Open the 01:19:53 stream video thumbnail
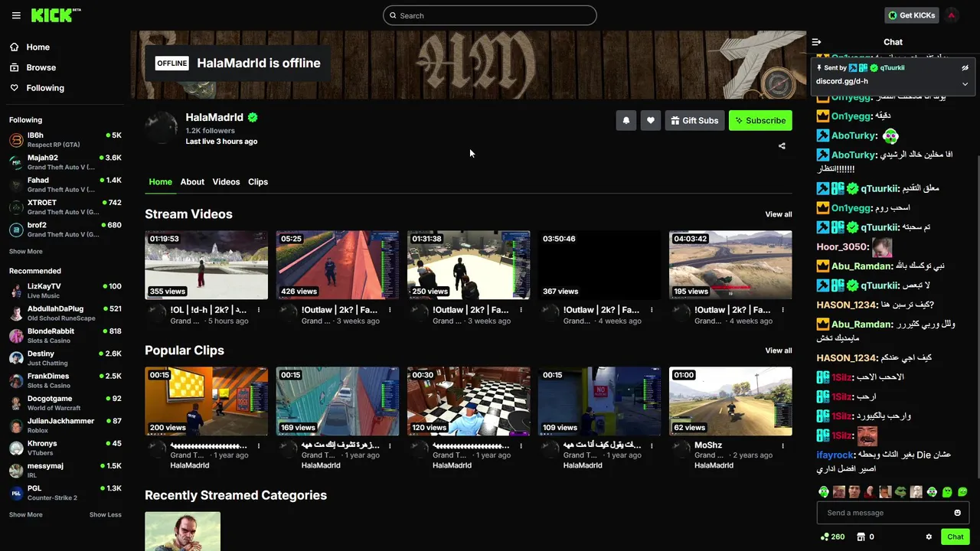Screen dimensions: 980x551 (x=207, y=265)
